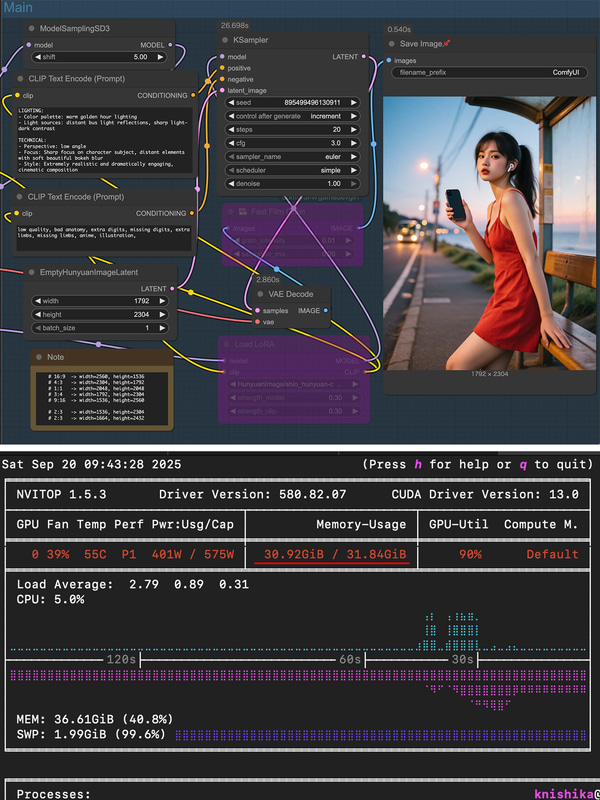Open the generated woman in red dress image
The width and height of the screenshot is (600, 800).
coord(489,233)
